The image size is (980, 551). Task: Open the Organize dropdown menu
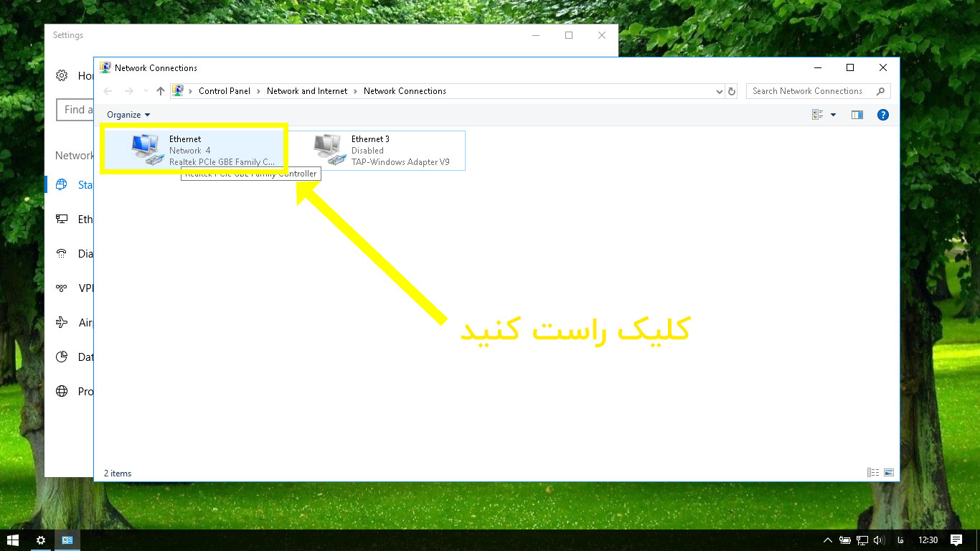pyautogui.click(x=128, y=115)
